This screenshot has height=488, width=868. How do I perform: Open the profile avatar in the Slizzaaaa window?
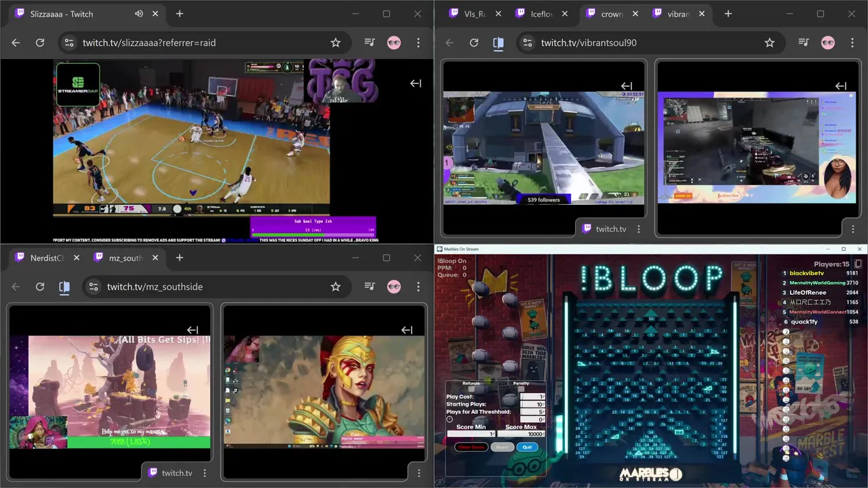pos(394,43)
